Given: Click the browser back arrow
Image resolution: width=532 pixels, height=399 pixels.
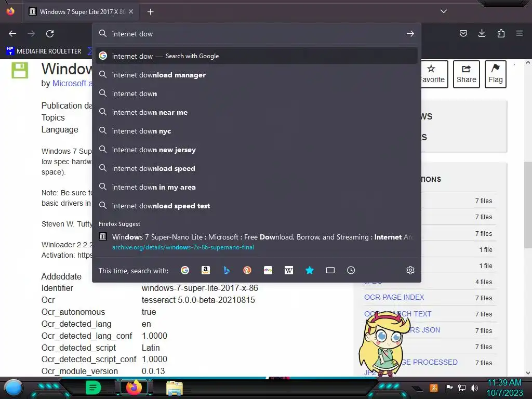Looking at the screenshot, I should 12,34.
